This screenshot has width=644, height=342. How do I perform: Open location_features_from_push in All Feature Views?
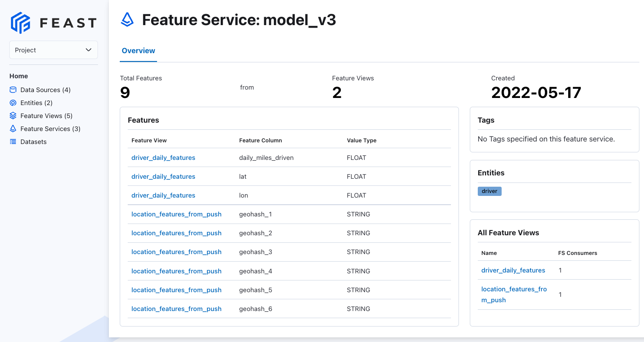tap(514, 295)
